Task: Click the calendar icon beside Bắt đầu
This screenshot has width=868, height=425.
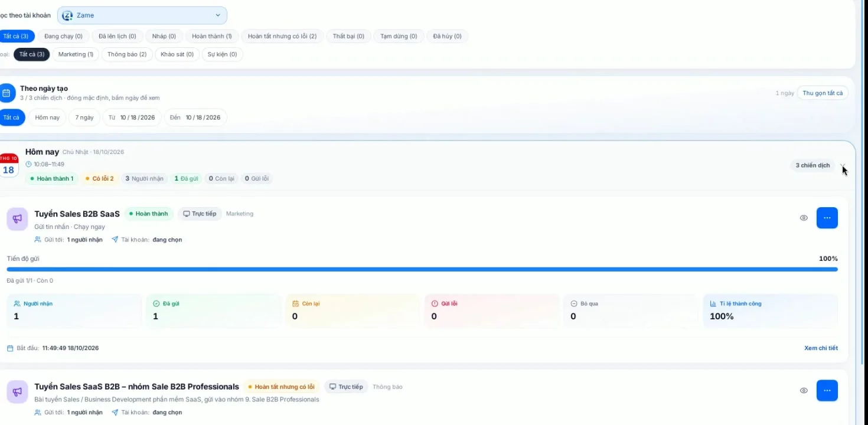Action: click(10, 348)
